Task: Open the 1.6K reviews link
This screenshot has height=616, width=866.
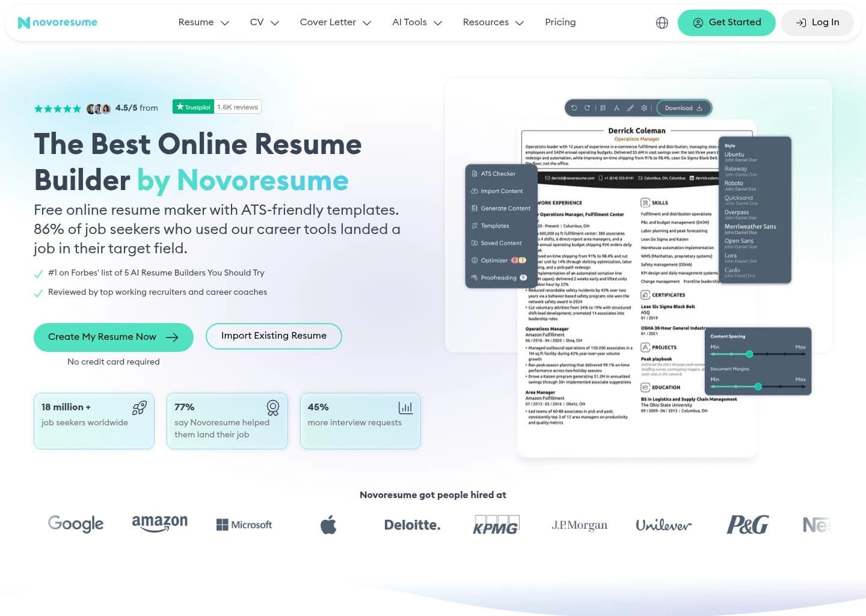Action: [238, 107]
